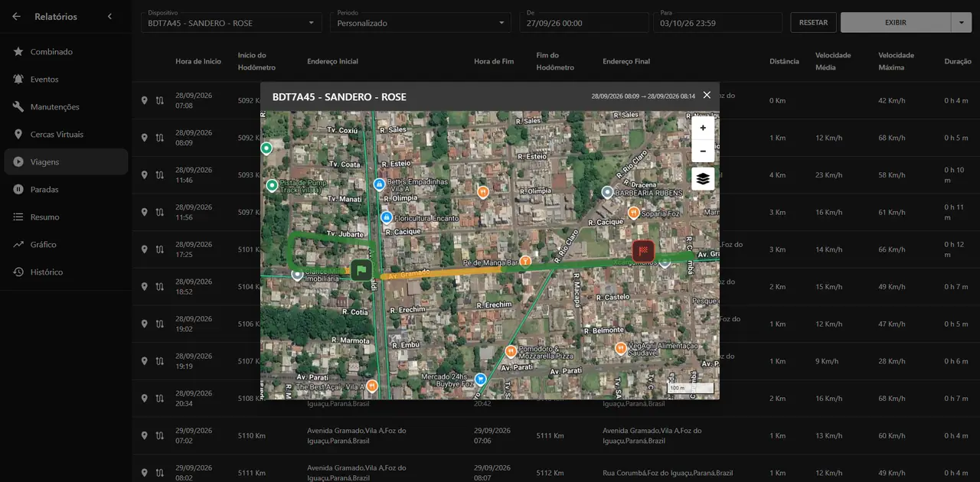Show location pin for the 28/09/2026 07:08 trip
The image size is (980, 482).
coord(144,100)
